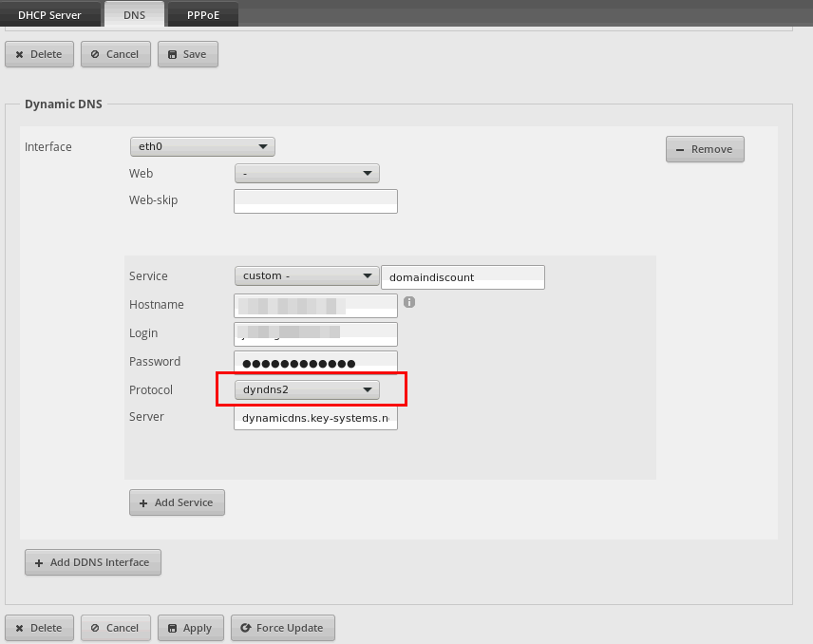
Task: Open the Interface eth0 dropdown
Action: tap(202, 147)
